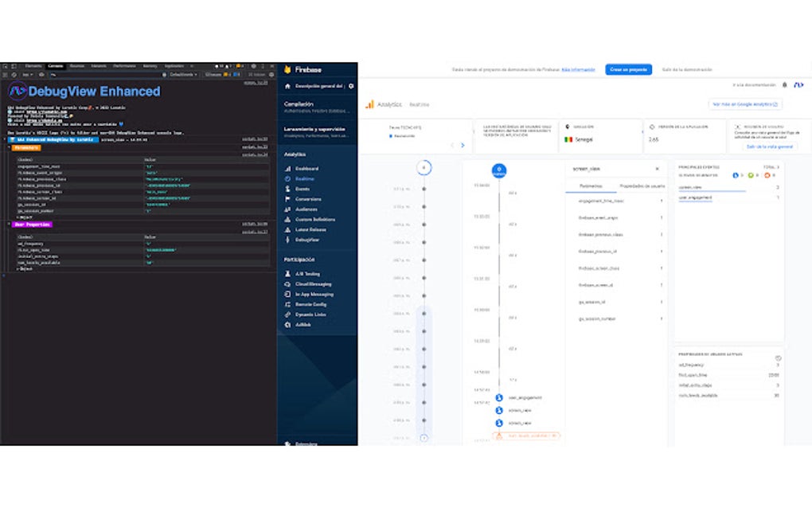Image resolution: width=812 pixels, height=508 pixels.
Task: Toggle the web platform filter chip
Action: (767, 175)
